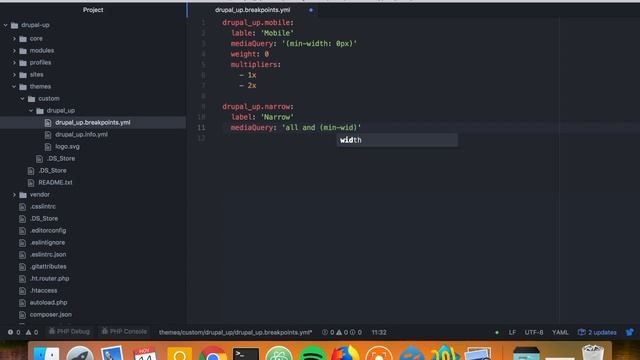Open .editorconfig file
This screenshot has width=640, height=360.
click(x=48, y=231)
